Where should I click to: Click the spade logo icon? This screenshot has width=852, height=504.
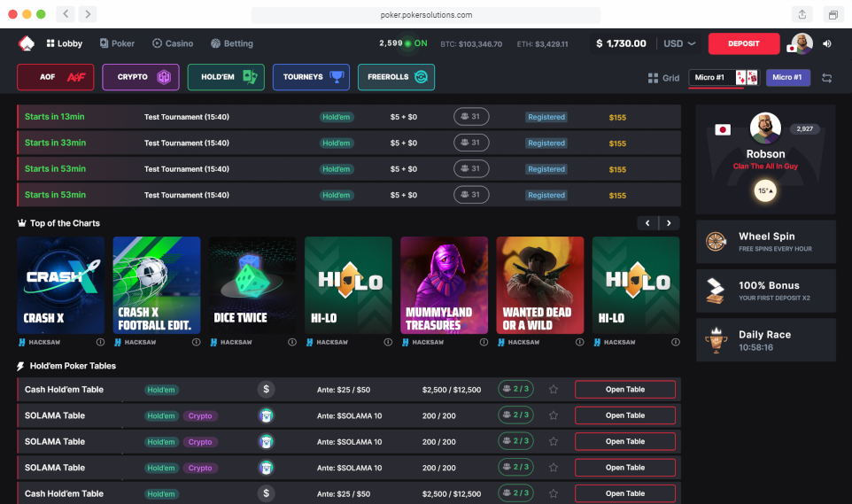pos(26,43)
